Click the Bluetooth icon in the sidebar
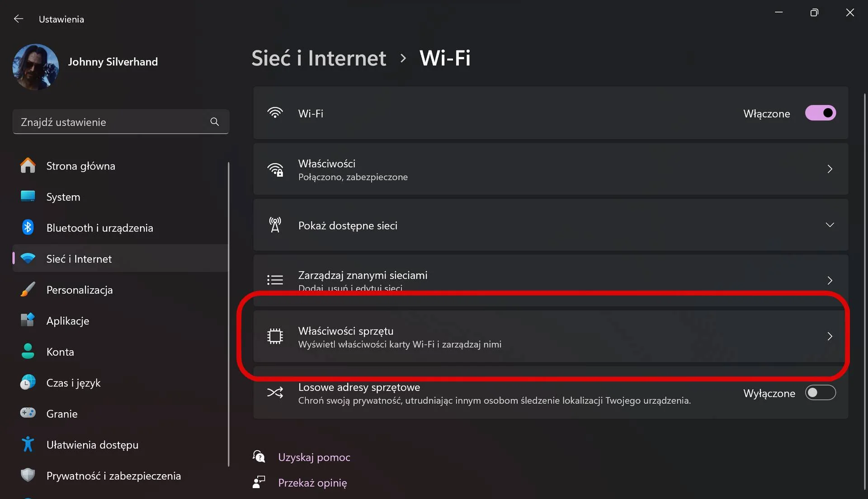This screenshot has width=868, height=499. pos(28,227)
